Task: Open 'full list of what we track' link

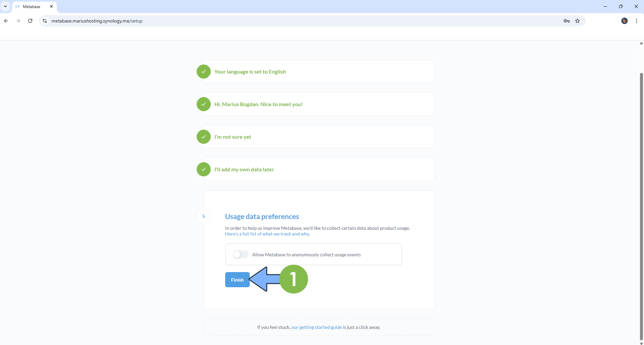Action: click(267, 234)
